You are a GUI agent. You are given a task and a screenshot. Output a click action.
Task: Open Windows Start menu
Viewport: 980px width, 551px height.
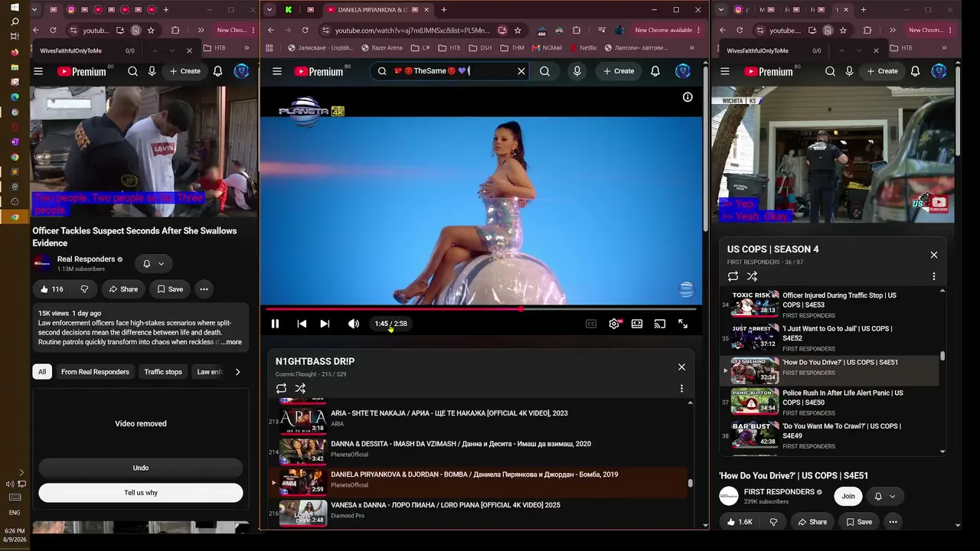coord(15,8)
